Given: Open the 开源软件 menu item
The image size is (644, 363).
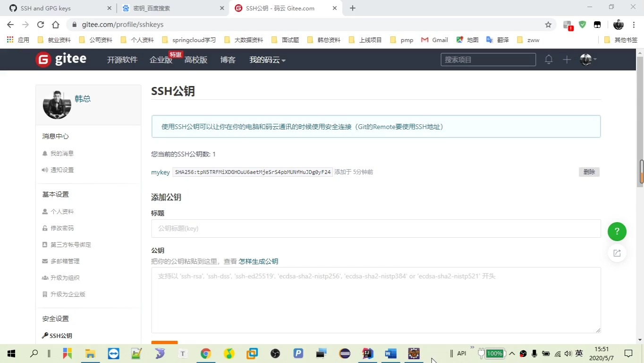Looking at the screenshot, I should pyautogui.click(x=122, y=60).
